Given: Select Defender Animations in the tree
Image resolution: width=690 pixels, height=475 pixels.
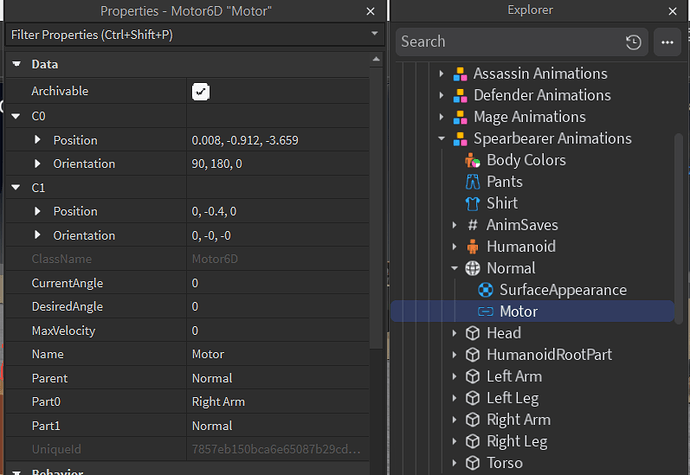Looking at the screenshot, I should click(542, 95).
